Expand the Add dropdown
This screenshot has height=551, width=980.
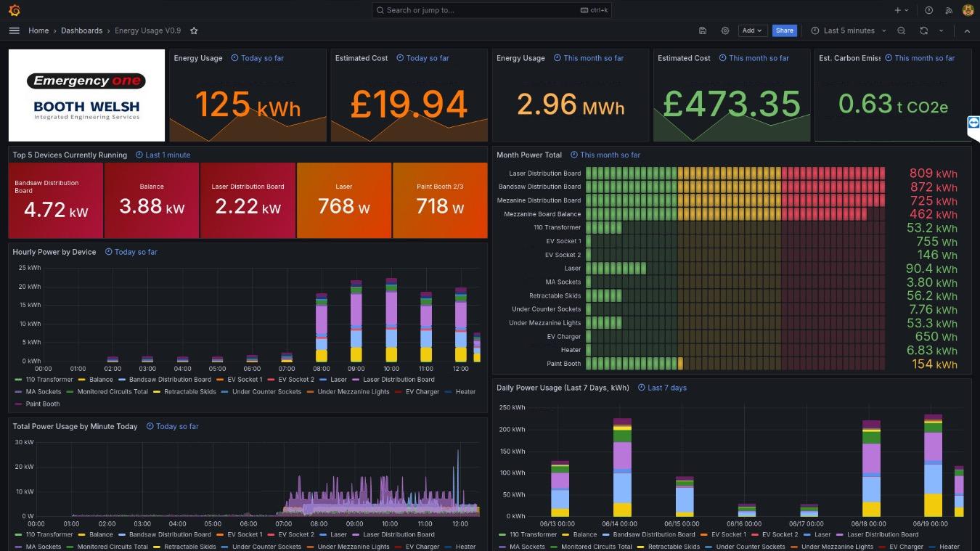752,30
